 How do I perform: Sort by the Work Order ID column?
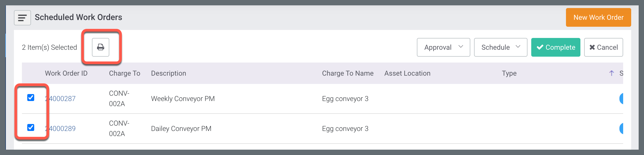(x=66, y=73)
